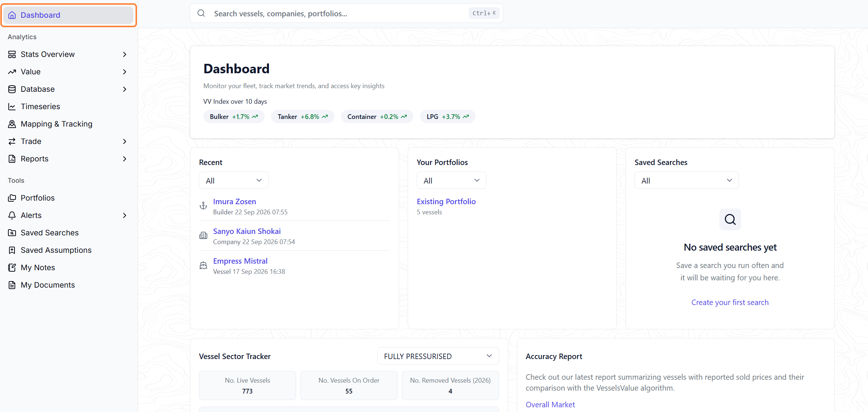Click the My Documents file icon
The image size is (868, 412).
point(12,285)
